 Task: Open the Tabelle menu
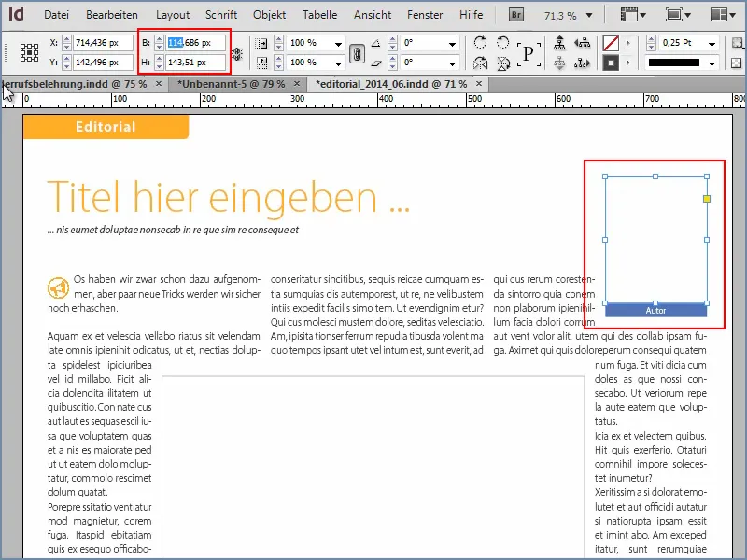(319, 14)
